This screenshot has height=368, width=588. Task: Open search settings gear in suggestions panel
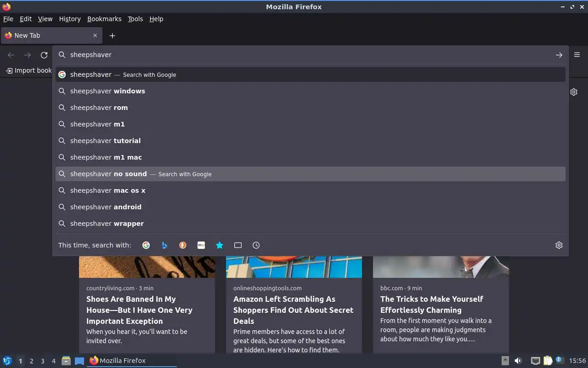[x=559, y=245]
